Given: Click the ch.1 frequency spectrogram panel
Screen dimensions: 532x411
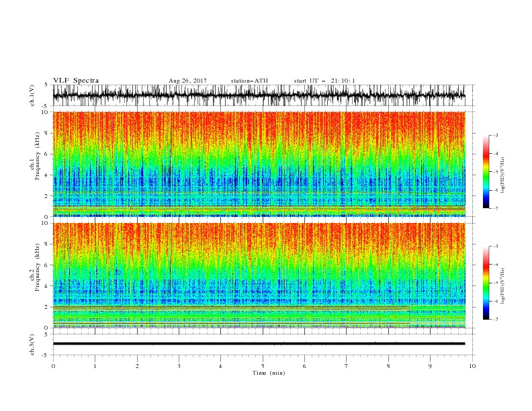Looking at the screenshot, I should point(259,164).
